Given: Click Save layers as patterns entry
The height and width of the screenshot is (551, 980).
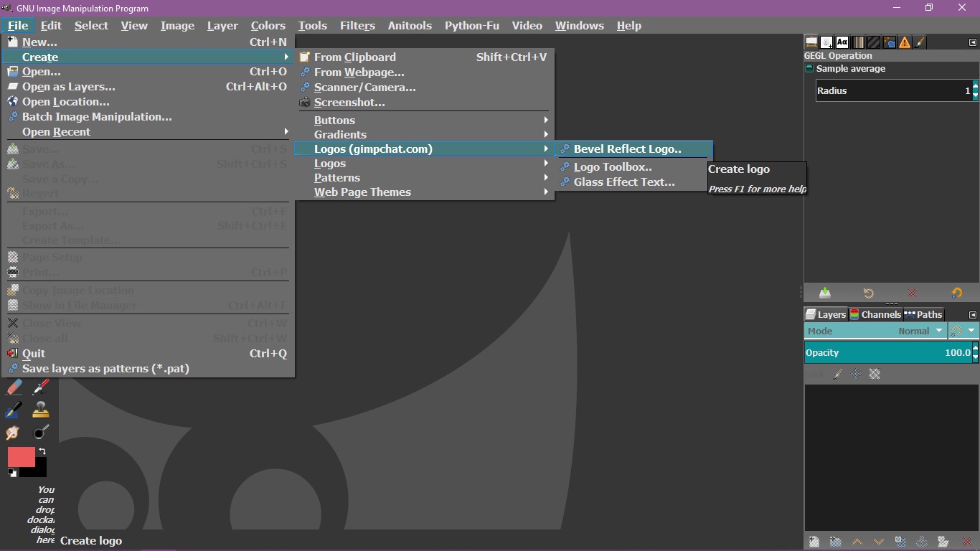Looking at the screenshot, I should [x=149, y=368].
